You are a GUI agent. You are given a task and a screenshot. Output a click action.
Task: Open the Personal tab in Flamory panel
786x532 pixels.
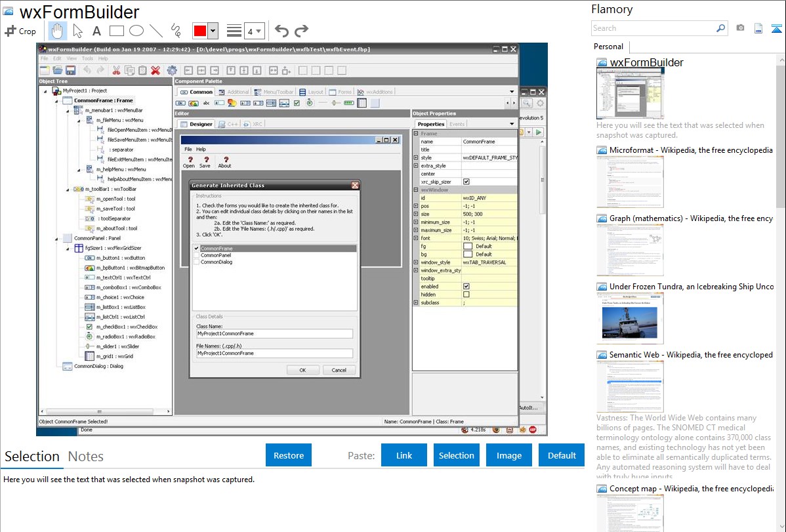608,46
